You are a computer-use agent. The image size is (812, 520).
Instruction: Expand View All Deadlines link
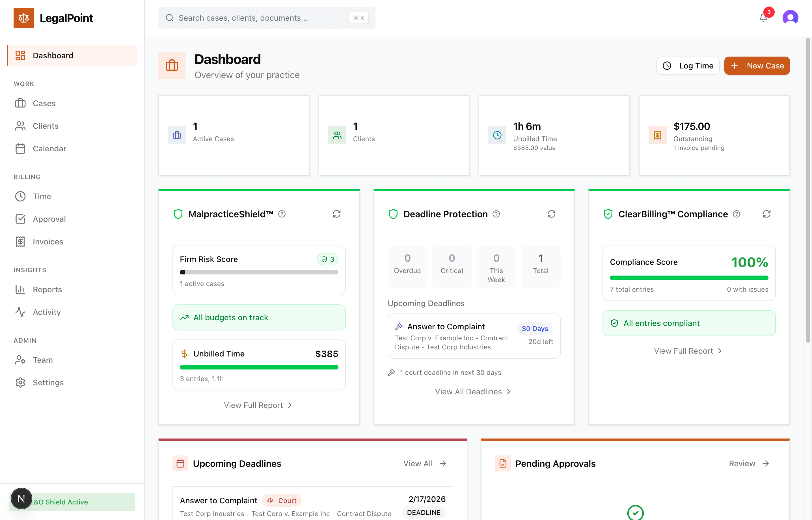(473, 391)
